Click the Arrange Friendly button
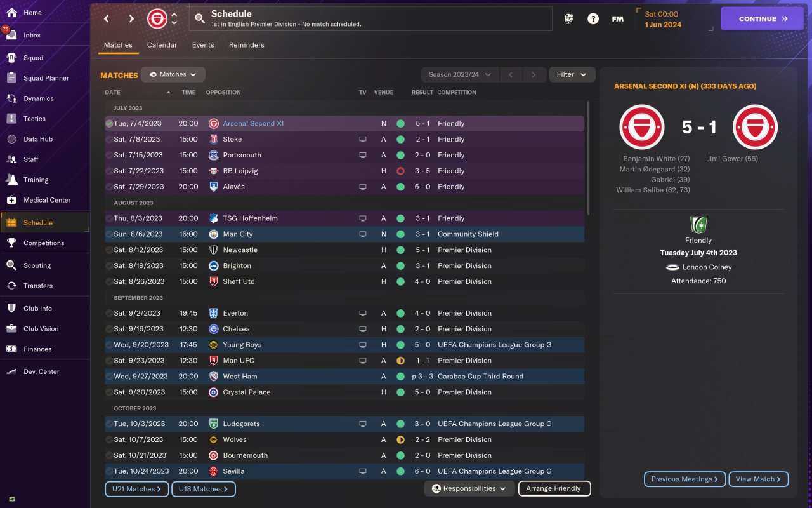 point(554,488)
